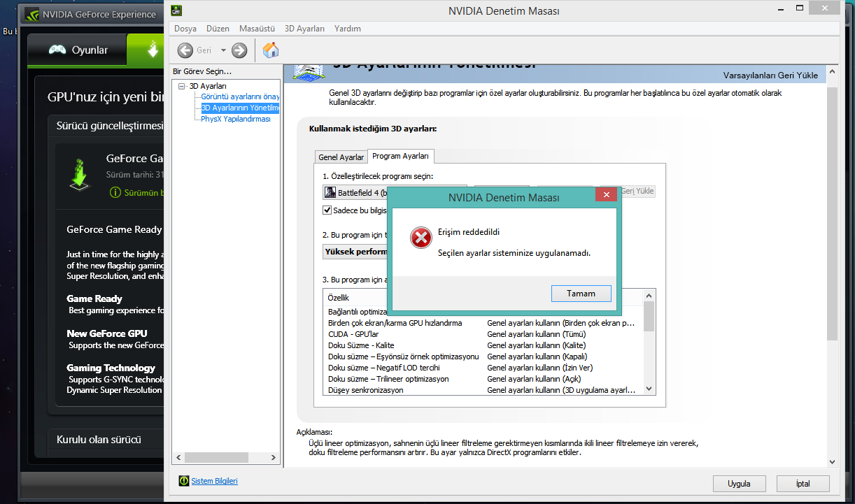Click left arrow of task pane scrollbar
Screen dimensions: 855x504
pos(178,458)
